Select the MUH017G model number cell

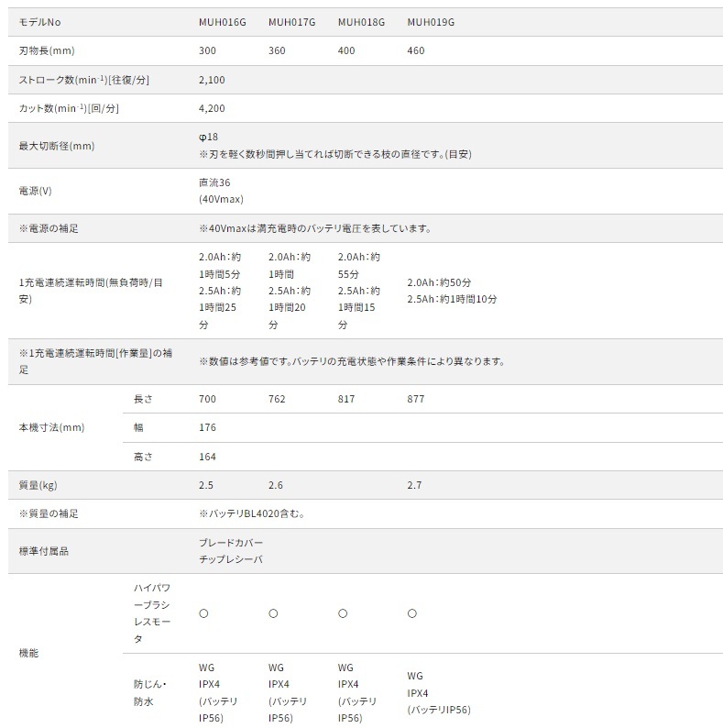point(292,22)
